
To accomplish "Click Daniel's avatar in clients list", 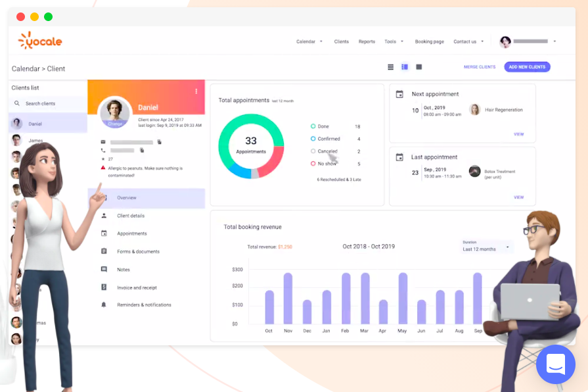I will pyautogui.click(x=16, y=123).
